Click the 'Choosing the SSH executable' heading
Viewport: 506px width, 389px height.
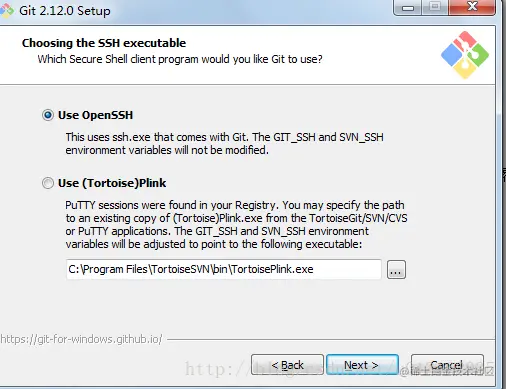coord(104,43)
